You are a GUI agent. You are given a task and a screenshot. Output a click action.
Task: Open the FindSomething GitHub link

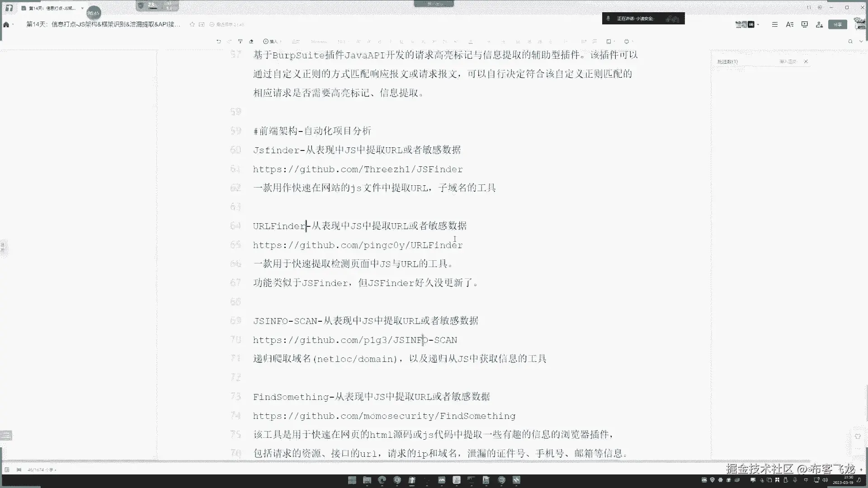pyautogui.click(x=384, y=416)
